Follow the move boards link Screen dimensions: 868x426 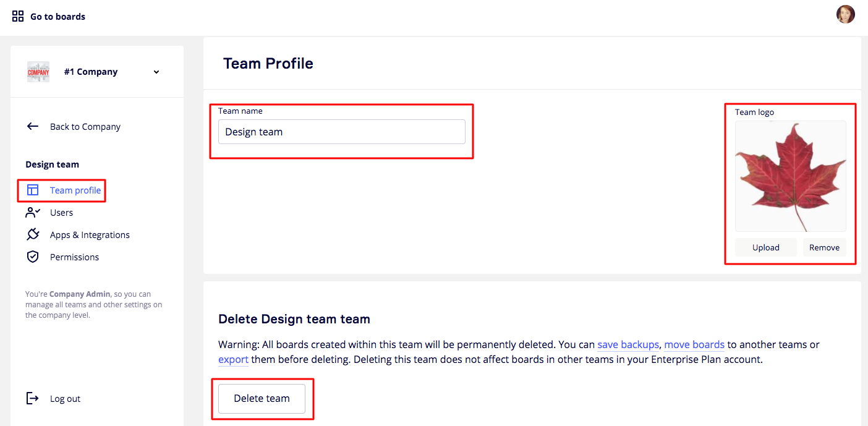694,344
